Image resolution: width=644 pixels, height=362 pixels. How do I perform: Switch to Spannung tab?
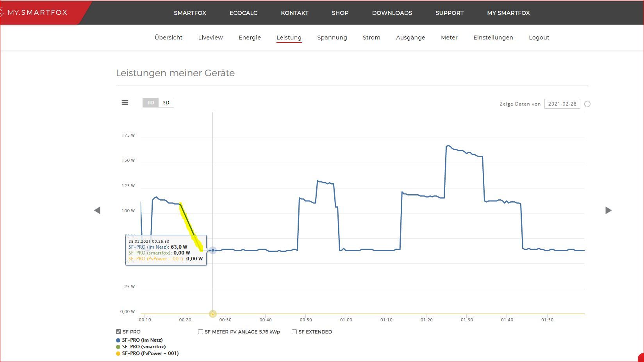(332, 38)
